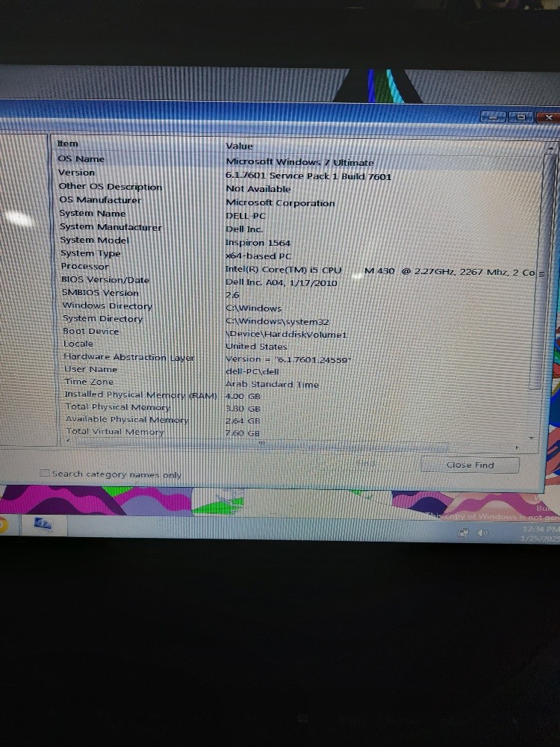Select the BIOS Version/Date row
Viewport: 560px width, 747px height.
tap(299, 281)
